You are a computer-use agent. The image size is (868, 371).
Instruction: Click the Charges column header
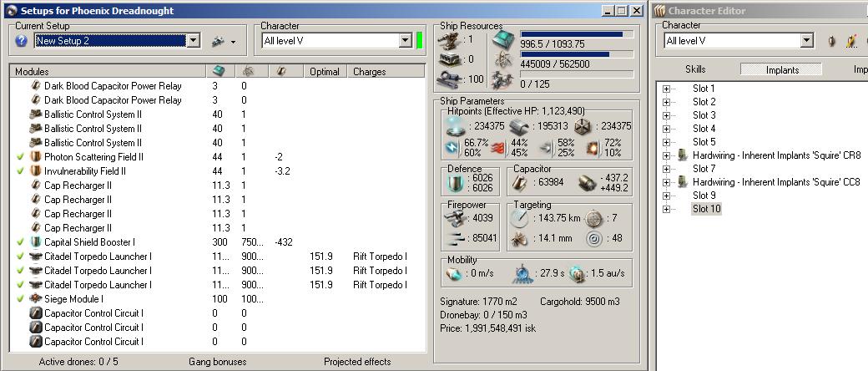tap(386, 72)
